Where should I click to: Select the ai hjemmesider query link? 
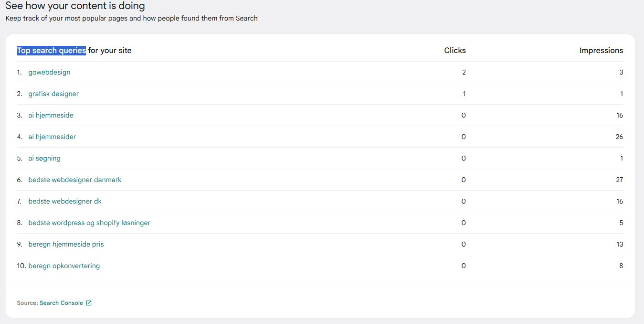pos(52,137)
